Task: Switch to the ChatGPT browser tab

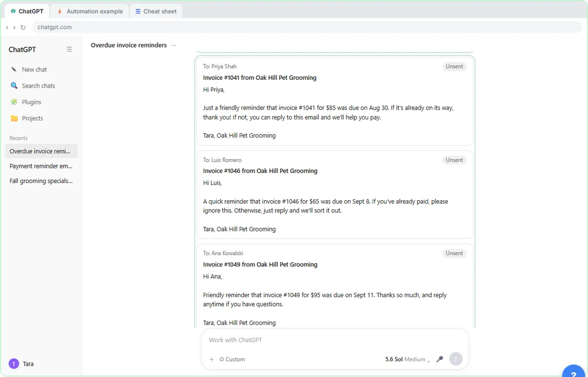Action: [x=27, y=11]
